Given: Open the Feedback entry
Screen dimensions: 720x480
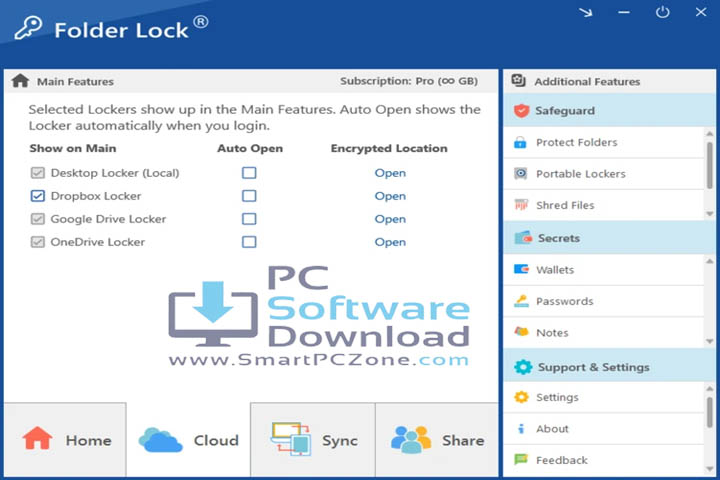Looking at the screenshot, I should [604, 460].
